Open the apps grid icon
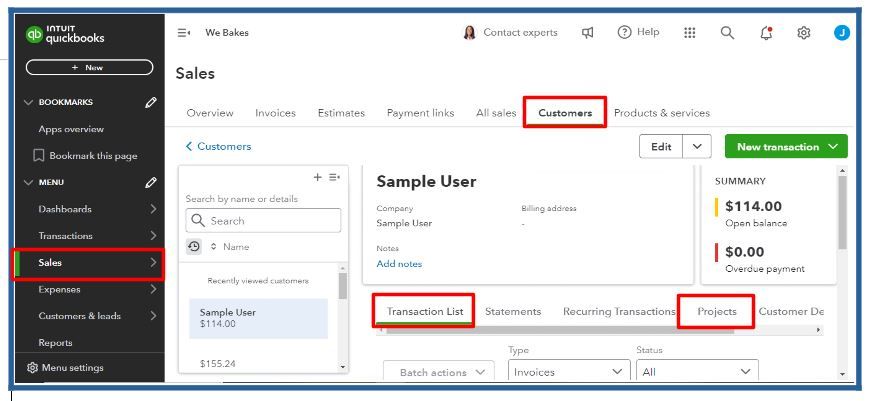The width and height of the screenshot is (872, 401). (690, 33)
